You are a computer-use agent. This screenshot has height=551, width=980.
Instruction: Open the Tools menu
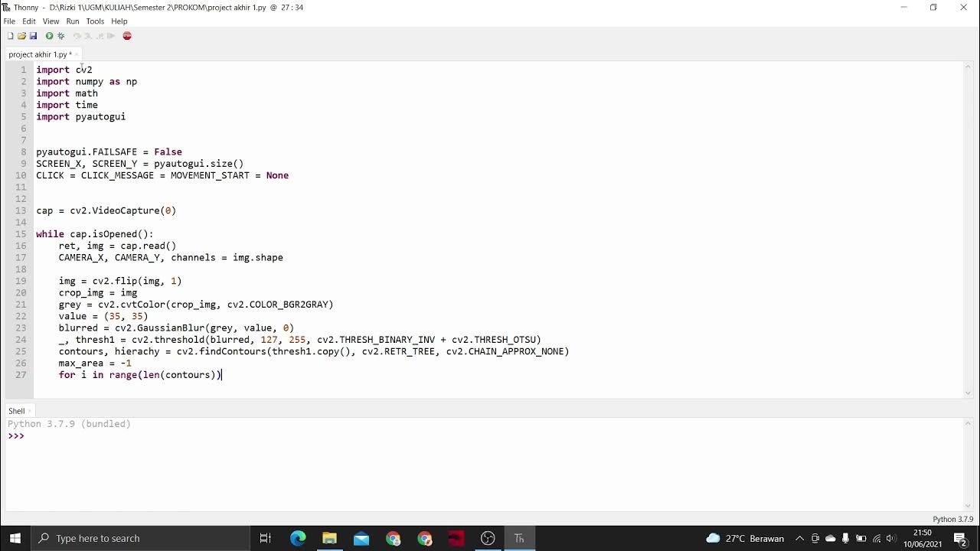(x=95, y=21)
